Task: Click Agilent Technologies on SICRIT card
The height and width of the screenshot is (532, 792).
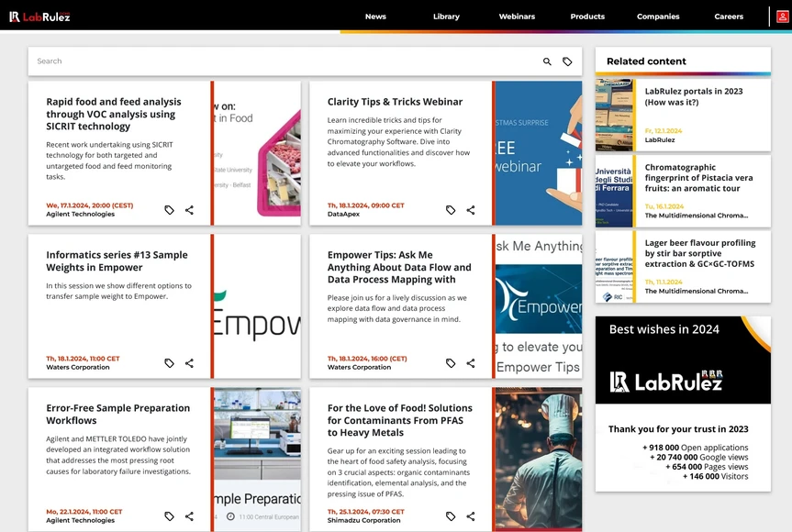Action: tap(81, 214)
